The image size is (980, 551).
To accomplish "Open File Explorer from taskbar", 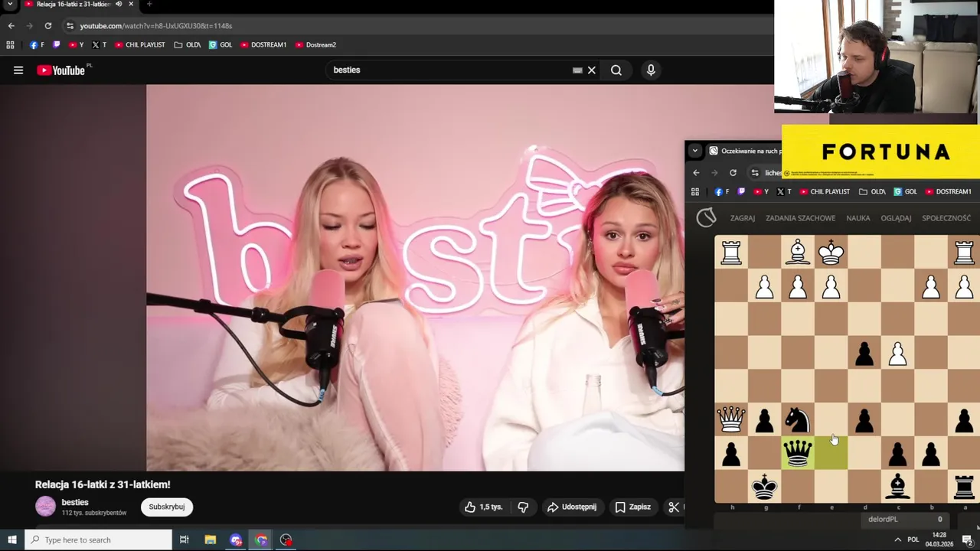I will point(211,540).
